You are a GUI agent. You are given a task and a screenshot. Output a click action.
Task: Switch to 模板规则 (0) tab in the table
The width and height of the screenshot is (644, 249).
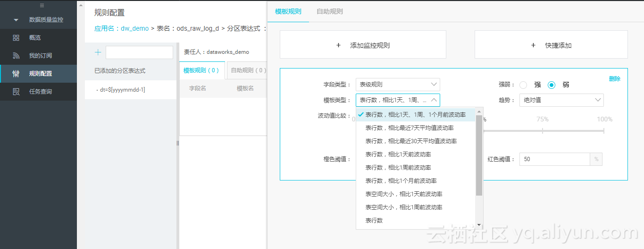click(x=201, y=70)
